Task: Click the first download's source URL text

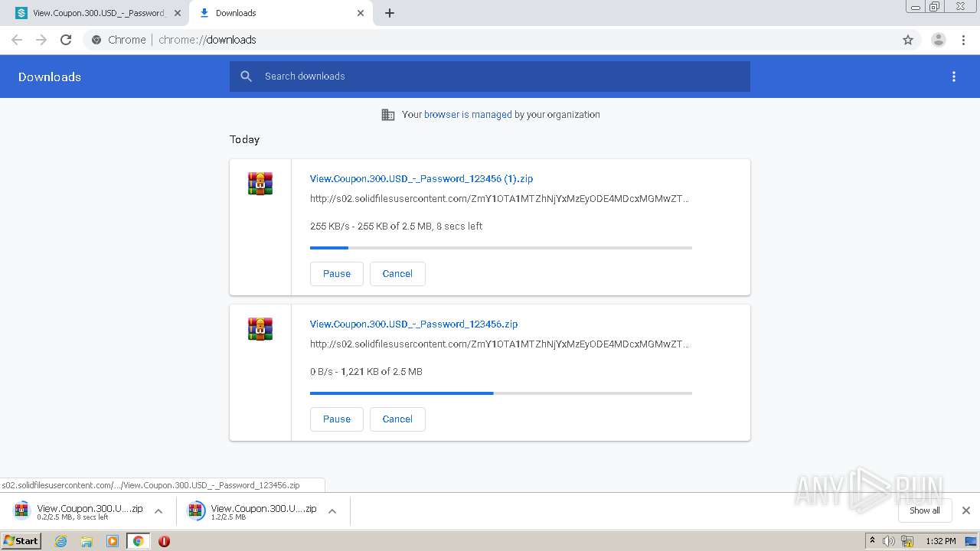Action: pos(499,199)
